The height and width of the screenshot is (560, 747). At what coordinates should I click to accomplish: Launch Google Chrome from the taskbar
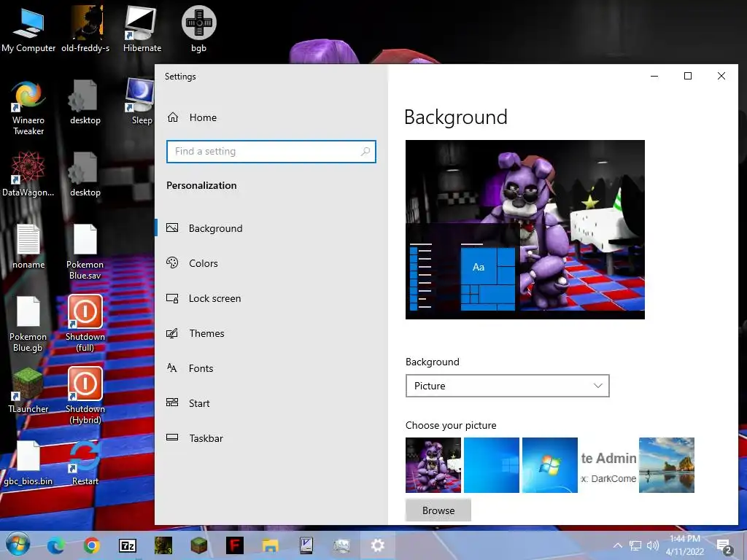pyautogui.click(x=91, y=545)
